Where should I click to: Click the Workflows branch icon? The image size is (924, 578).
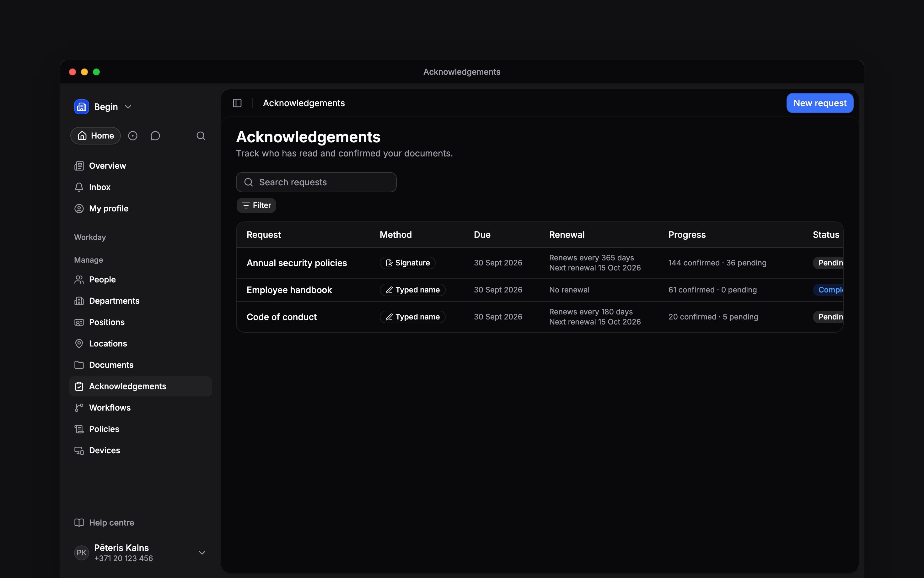point(79,408)
